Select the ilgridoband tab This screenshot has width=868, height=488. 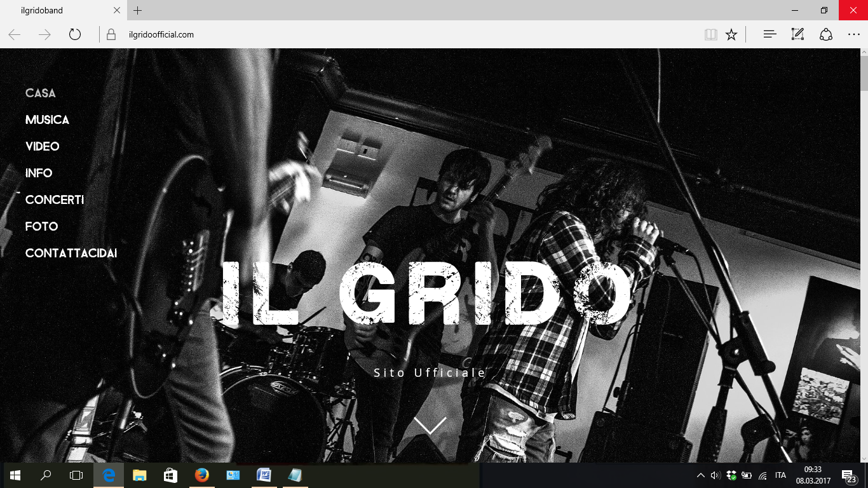64,10
